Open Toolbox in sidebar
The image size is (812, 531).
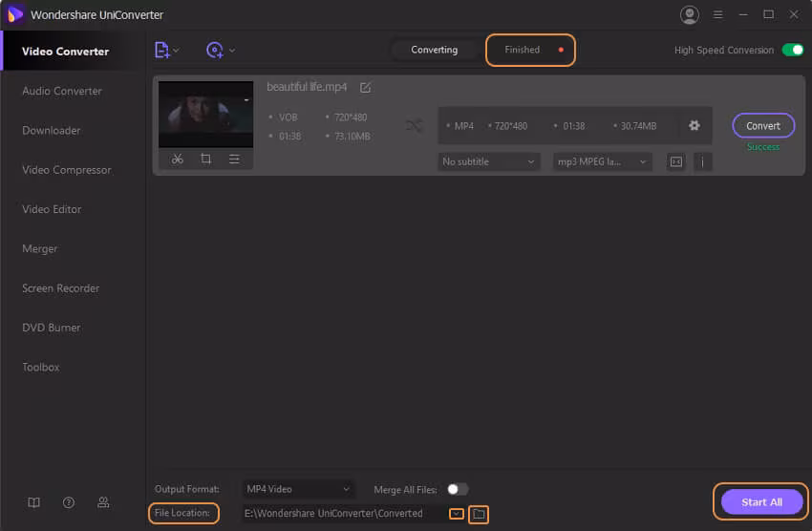pos(40,367)
